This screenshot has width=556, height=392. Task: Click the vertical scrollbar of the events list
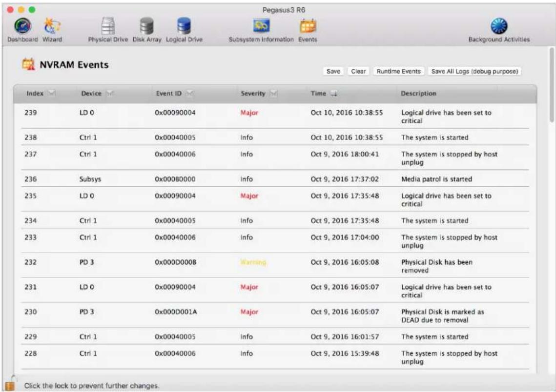(552, 85)
